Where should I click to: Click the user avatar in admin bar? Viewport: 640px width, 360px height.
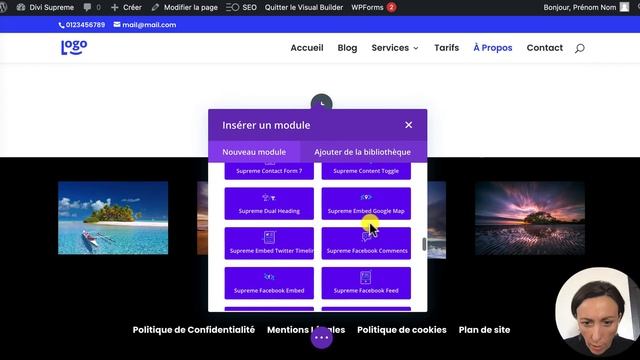coord(624,7)
